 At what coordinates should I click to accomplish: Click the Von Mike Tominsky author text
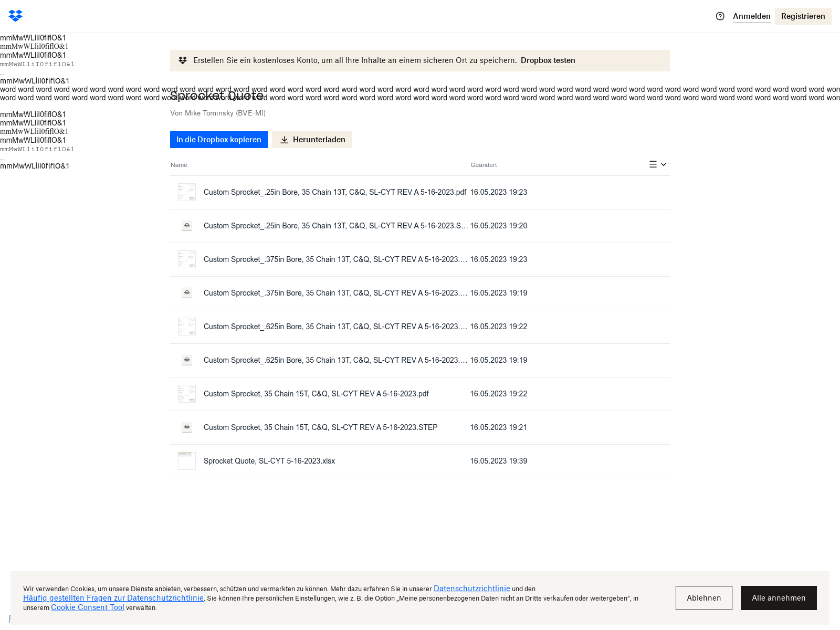[218, 113]
